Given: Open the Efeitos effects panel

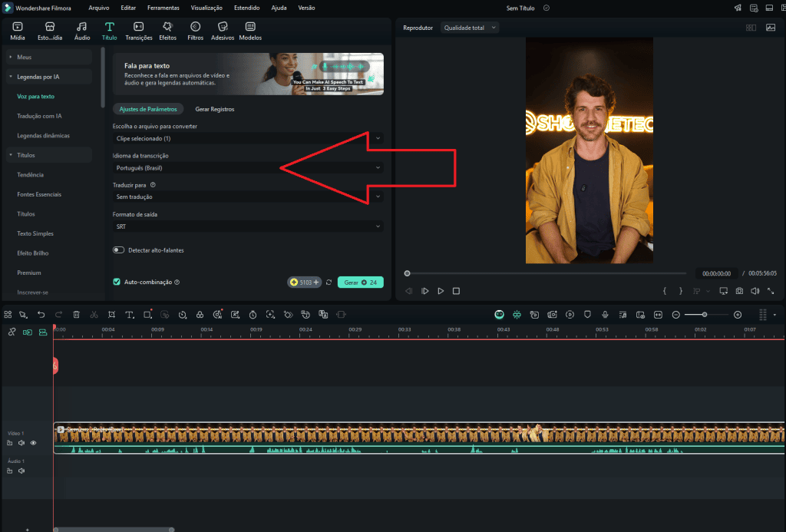Looking at the screenshot, I should tap(167, 31).
